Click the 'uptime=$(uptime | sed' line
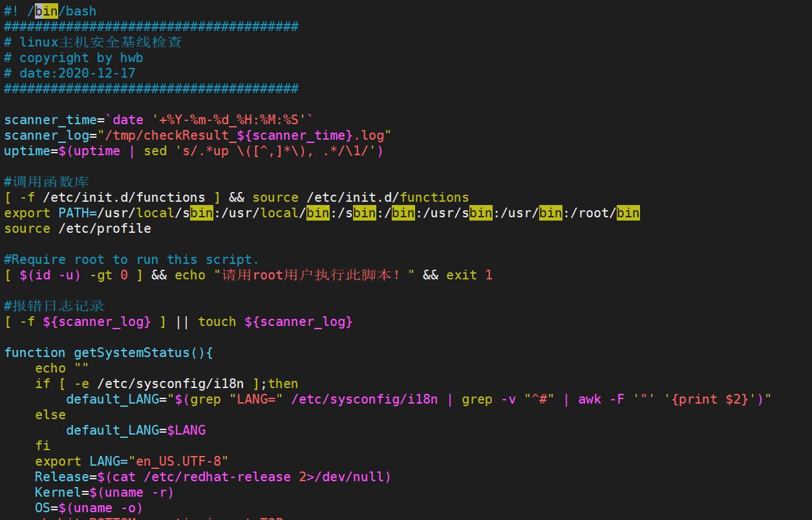 pyautogui.click(x=194, y=151)
